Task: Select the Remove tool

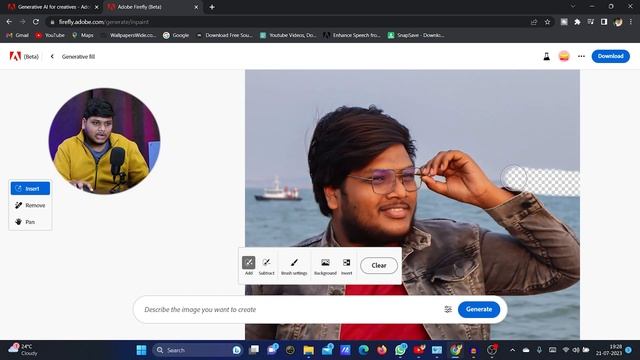Action: (30, 205)
